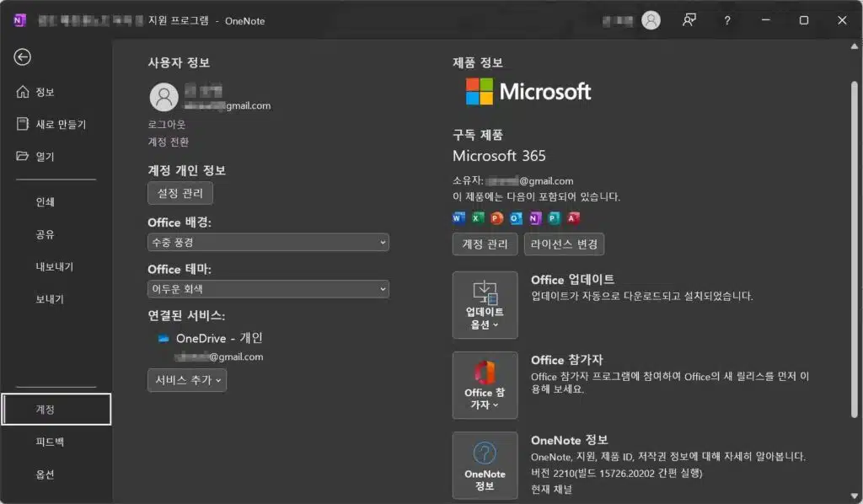Minimize the OneNote window
This screenshot has width=863, height=504.
[765, 20]
